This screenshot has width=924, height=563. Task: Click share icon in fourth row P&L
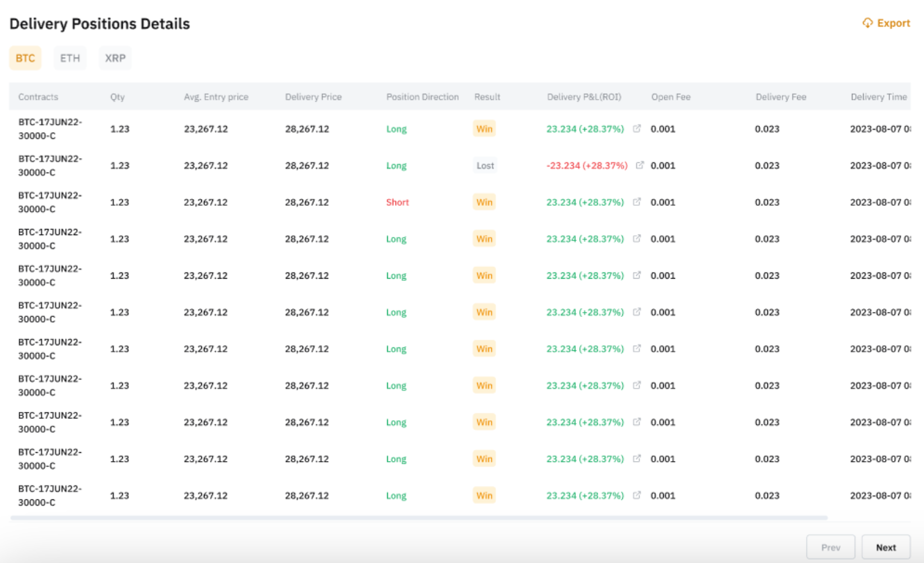coord(637,239)
